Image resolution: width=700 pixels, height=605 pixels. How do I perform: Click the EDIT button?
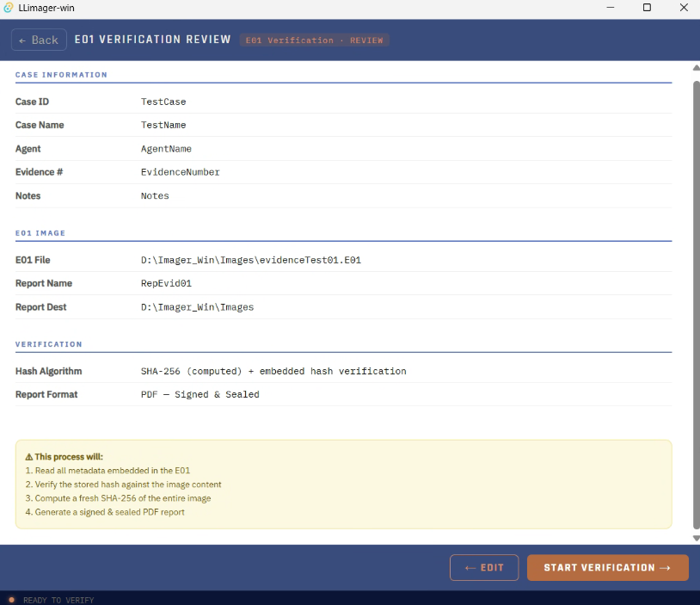click(484, 567)
